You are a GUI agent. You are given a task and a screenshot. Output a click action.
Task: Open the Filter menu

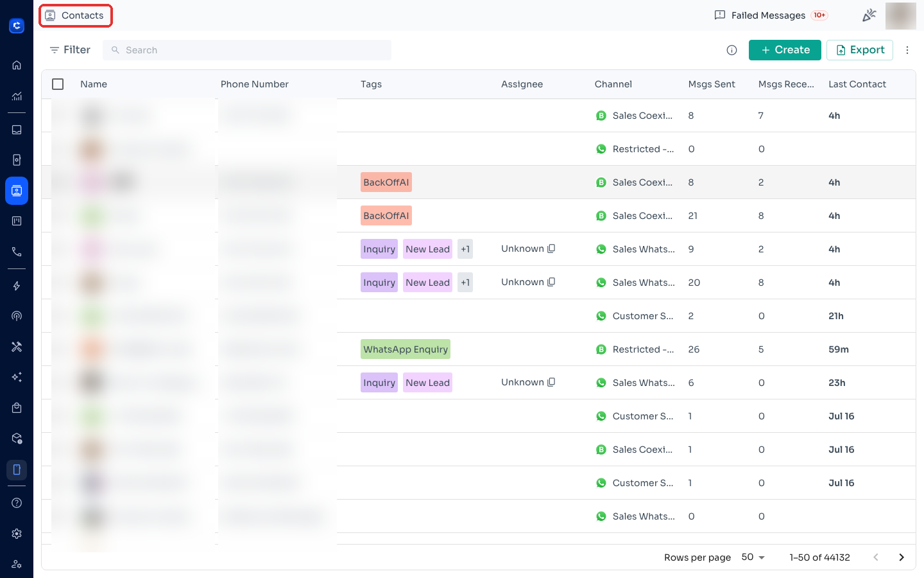(x=70, y=50)
